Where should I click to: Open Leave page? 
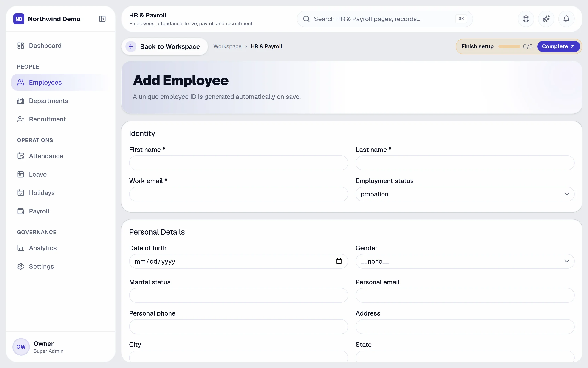tap(61, 174)
